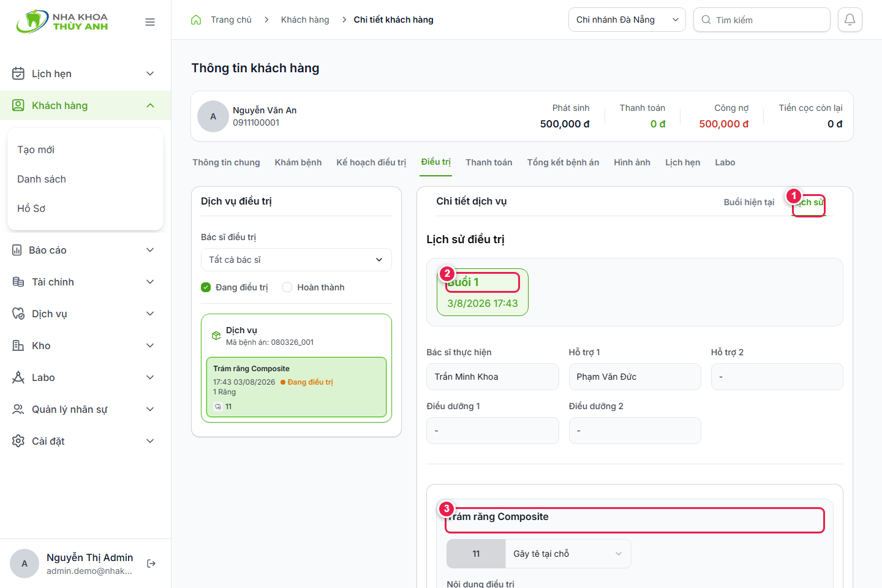The image size is (882, 588).
Task: Collapse the Khách hàng sidebar menu
Action: [x=85, y=105]
